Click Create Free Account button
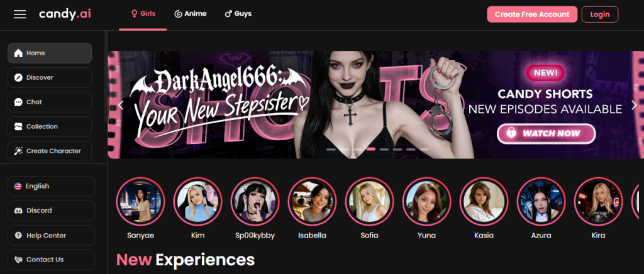This screenshot has width=644, height=274. tap(532, 14)
